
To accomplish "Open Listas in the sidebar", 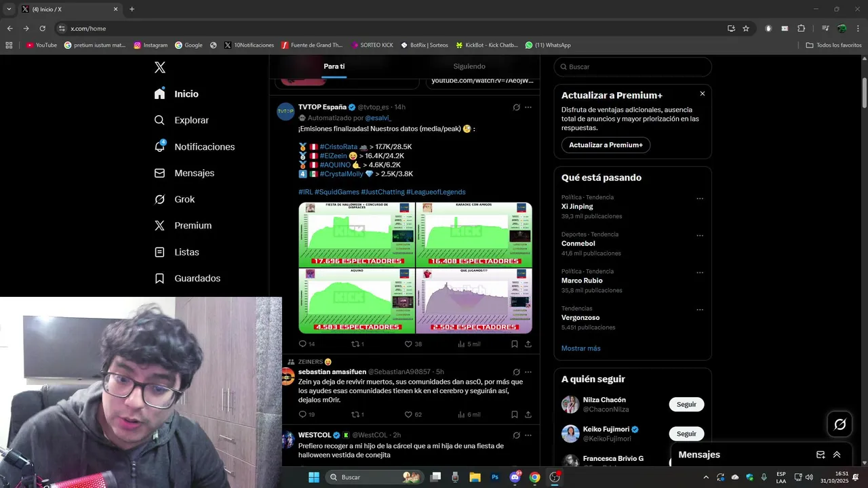I will (x=176, y=252).
